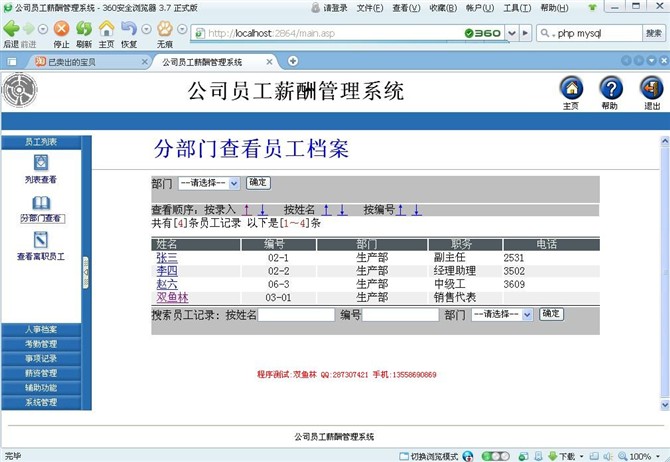This screenshot has height=462, width=670.
Task: Expand the 人事档案 sidebar section
Action: 41,330
